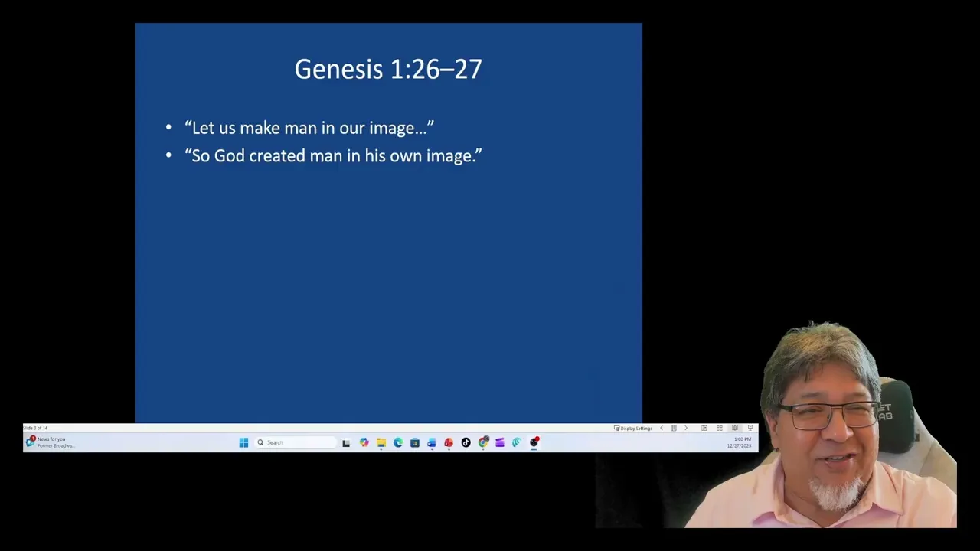The height and width of the screenshot is (551, 980).
Task: Switch to PowerPoint on the taskbar
Action: (x=449, y=442)
